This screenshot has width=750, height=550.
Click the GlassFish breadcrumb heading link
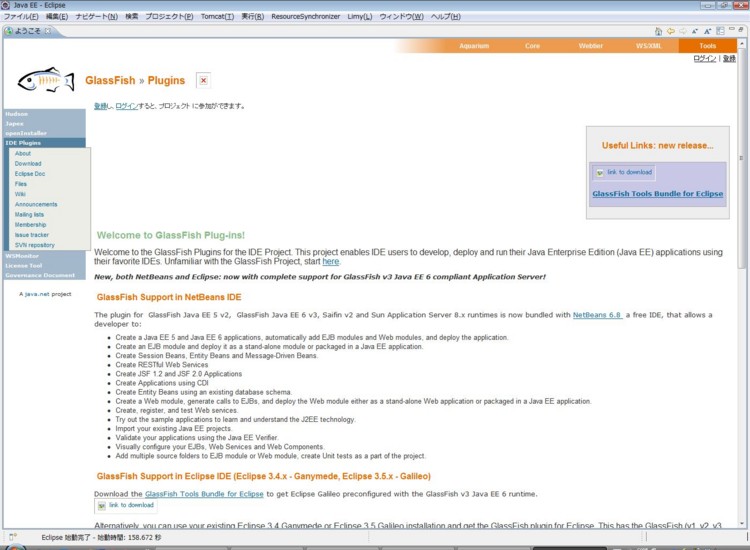110,80
